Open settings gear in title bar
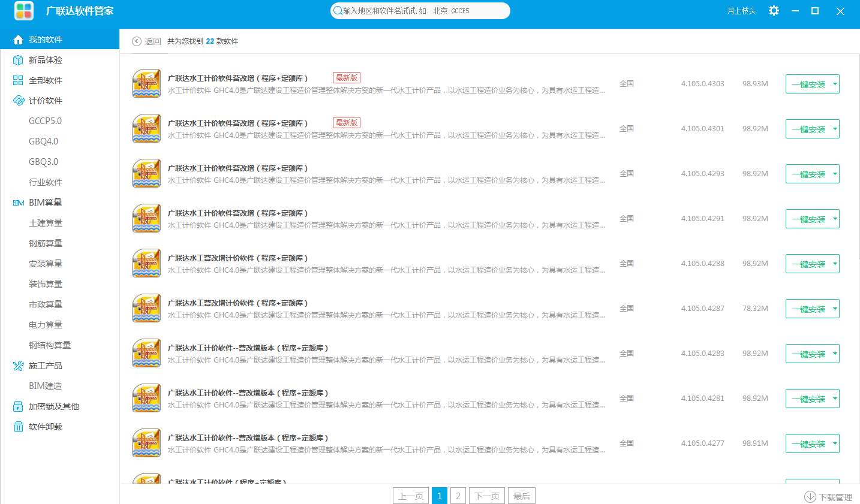Viewport: 860px width, 504px height. point(774,11)
